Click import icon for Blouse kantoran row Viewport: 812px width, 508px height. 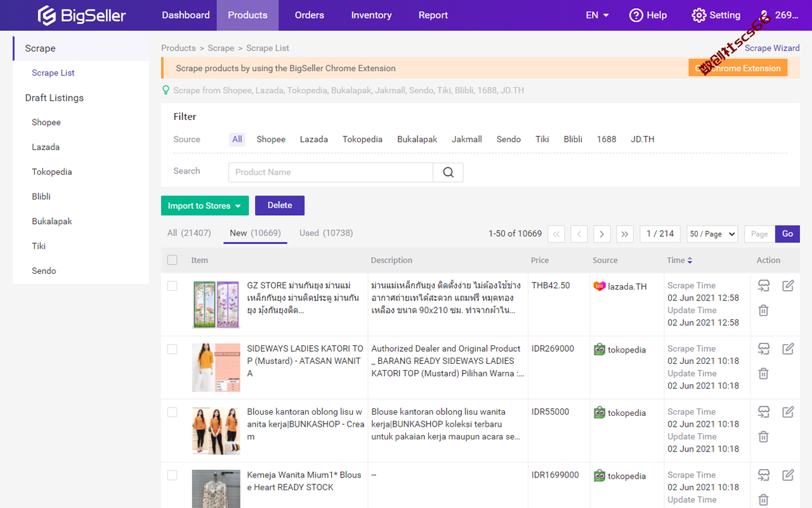(x=764, y=411)
